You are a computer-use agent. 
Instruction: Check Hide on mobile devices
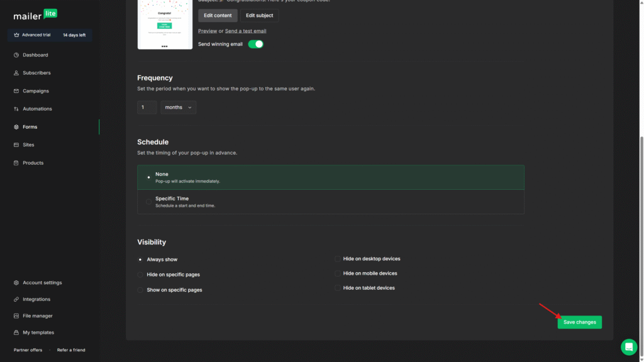pos(338,273)
